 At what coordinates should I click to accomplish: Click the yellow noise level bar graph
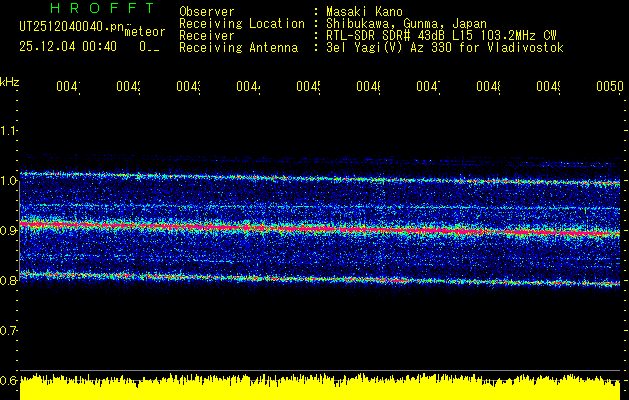click(320, 388)
